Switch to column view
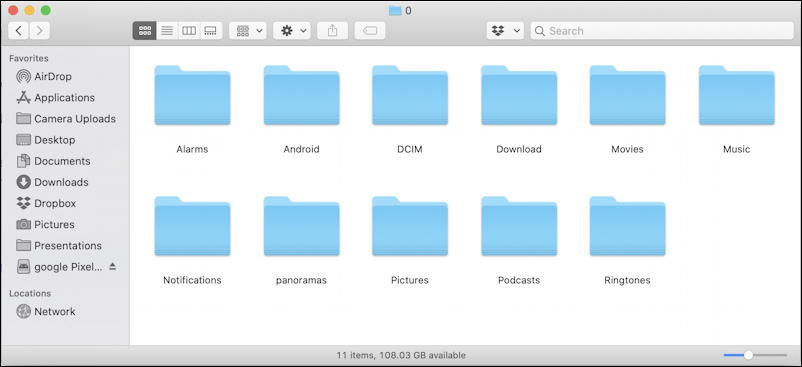The image size is (802, 367). pos(189,31)
